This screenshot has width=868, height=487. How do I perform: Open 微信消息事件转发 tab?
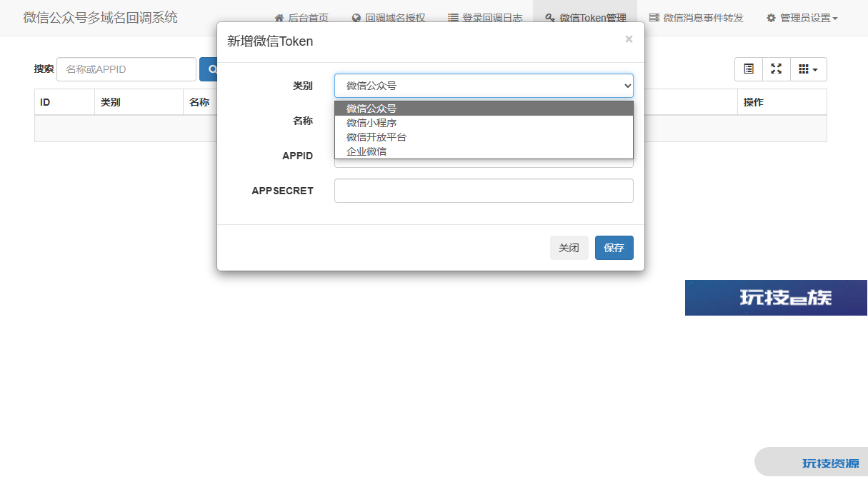pyautogui.click(x=696, y=18)
